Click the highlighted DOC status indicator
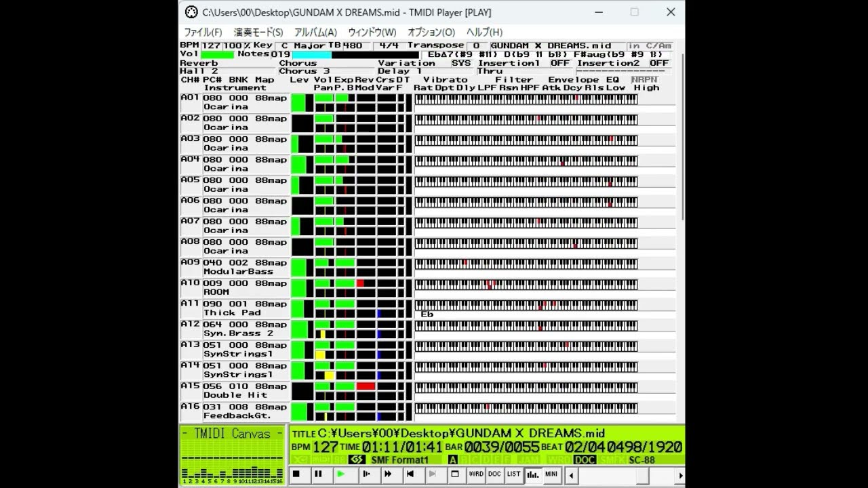This screenshot has height=488, width=868. [585, 460]
